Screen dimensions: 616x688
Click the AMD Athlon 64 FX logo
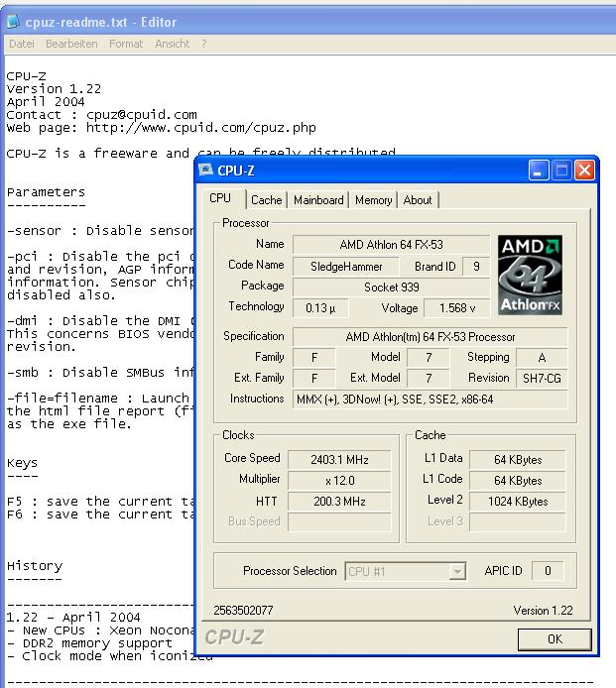pyautogui.click(x=530, y=276)
